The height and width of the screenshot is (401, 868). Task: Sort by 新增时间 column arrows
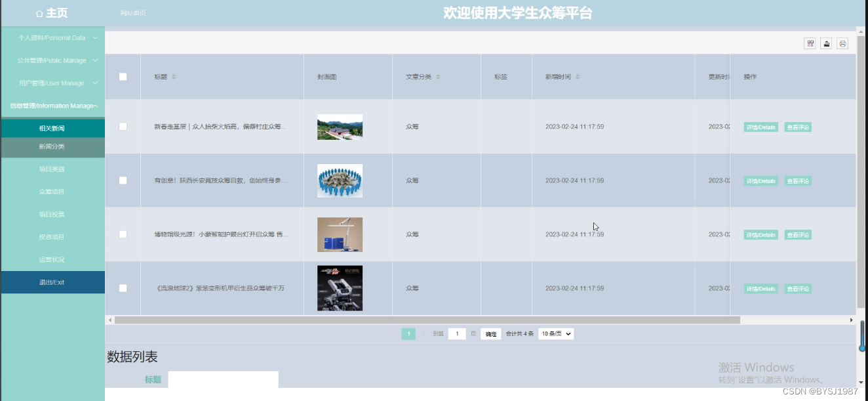578,77
